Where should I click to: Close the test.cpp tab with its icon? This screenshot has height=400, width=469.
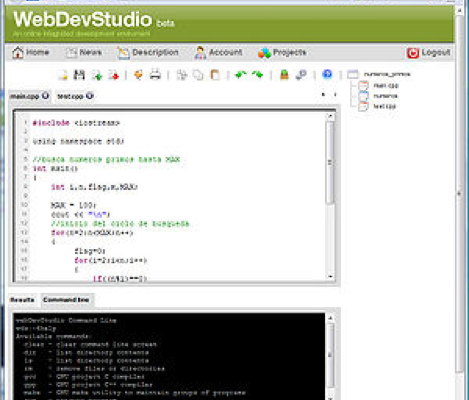[x=90, y=96]
